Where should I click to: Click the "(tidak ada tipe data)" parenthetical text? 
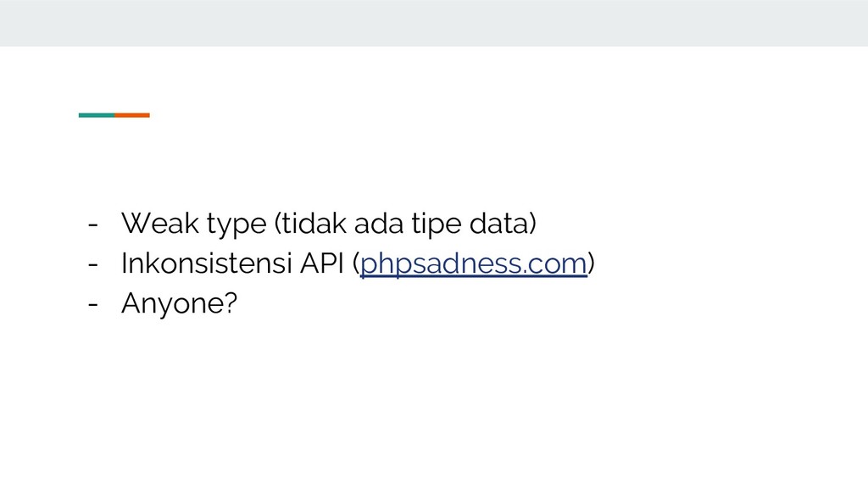404,225
